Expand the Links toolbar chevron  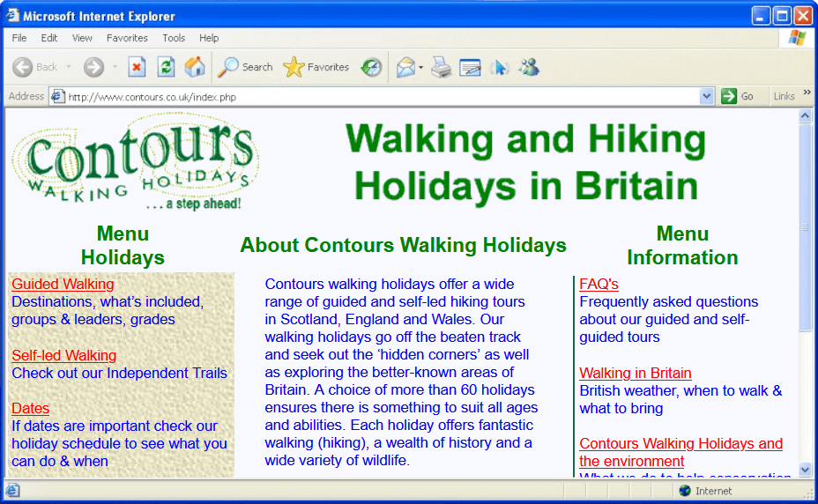(807, 93)
